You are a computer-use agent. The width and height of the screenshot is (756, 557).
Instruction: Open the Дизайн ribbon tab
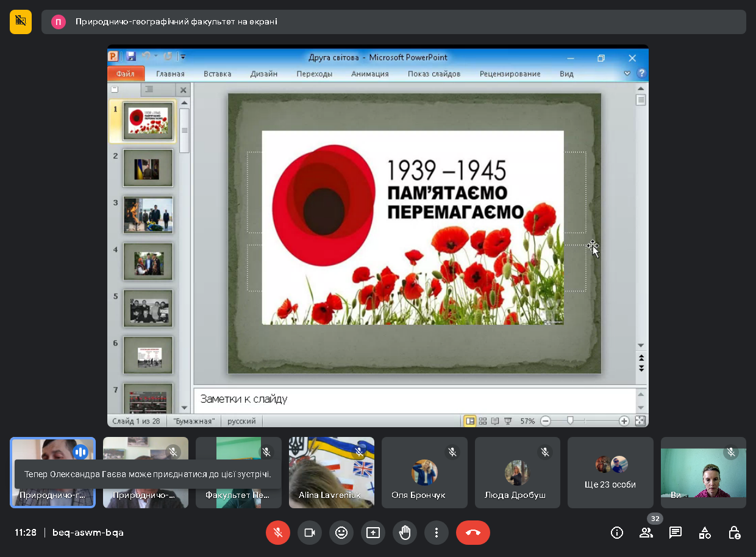(x=264, y=74)
